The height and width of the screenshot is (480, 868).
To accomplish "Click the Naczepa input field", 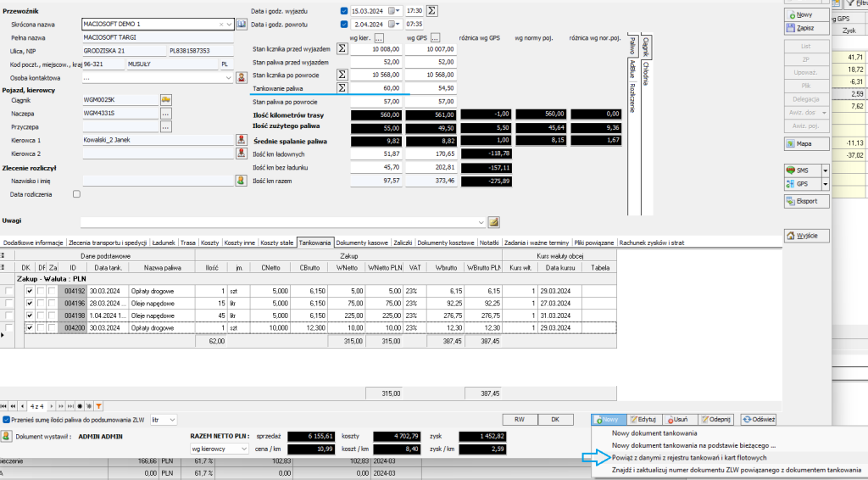I will (x=120, y=113).
